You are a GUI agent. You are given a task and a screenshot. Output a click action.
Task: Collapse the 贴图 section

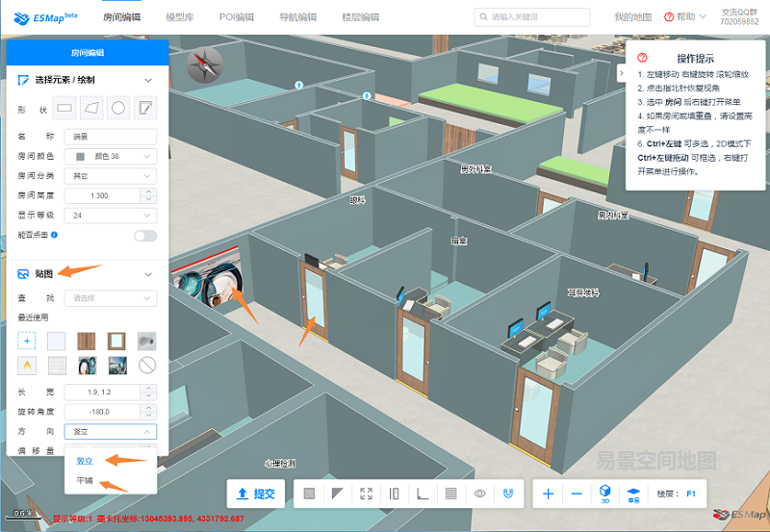tap(148, 274)
